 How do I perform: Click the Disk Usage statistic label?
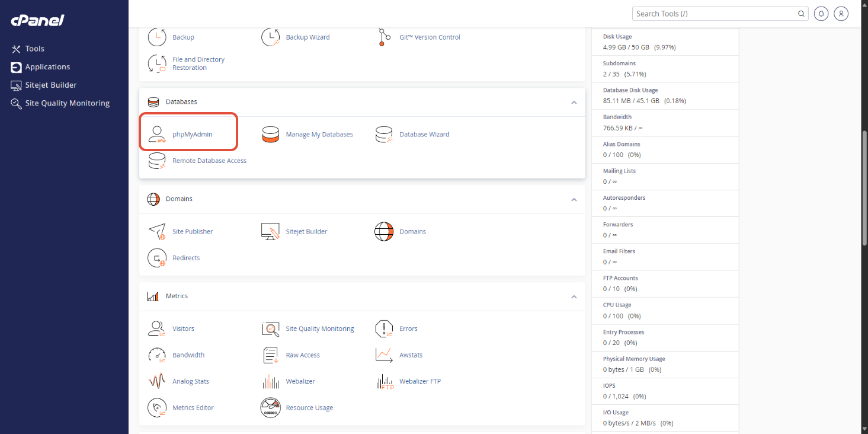click(617, 37)
